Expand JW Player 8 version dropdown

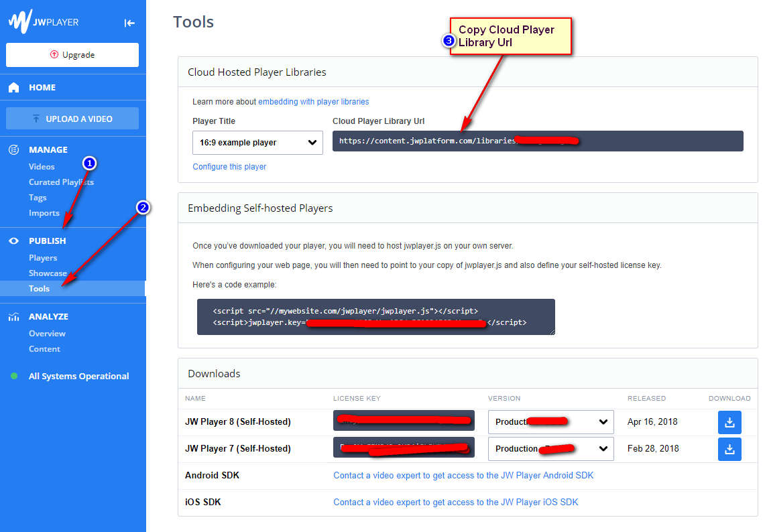point(550,422)
